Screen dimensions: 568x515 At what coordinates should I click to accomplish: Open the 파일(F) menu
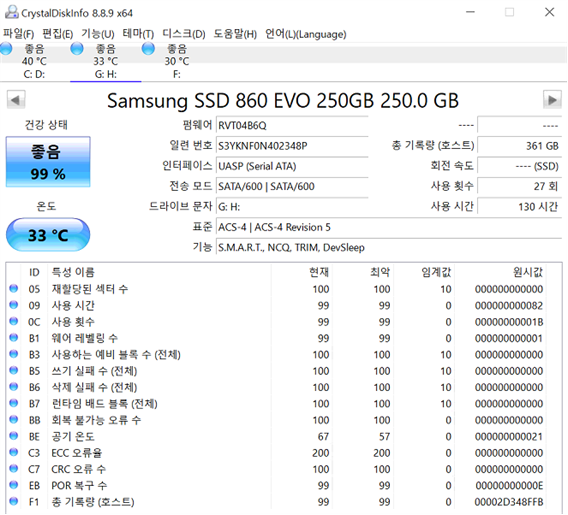(18, 34)
